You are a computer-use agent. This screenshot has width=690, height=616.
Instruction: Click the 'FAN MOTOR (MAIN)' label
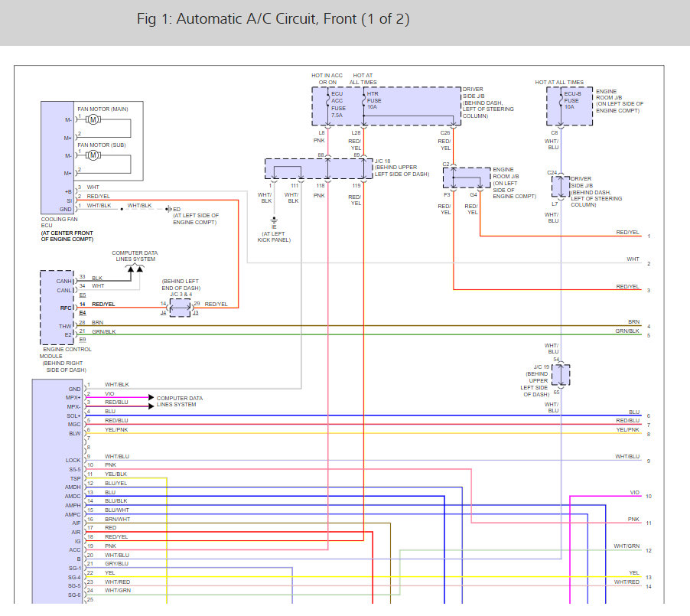click(103, 109)
